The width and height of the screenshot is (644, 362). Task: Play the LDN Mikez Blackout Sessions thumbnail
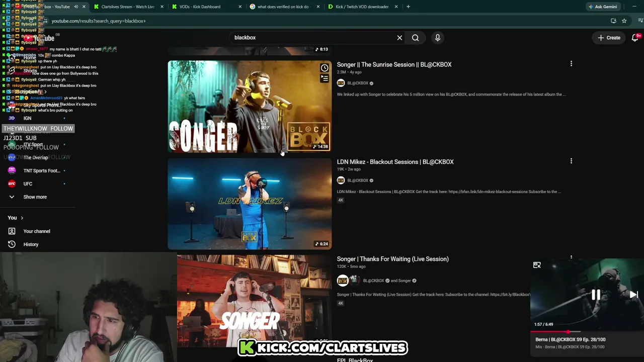[x=250, y=204]
